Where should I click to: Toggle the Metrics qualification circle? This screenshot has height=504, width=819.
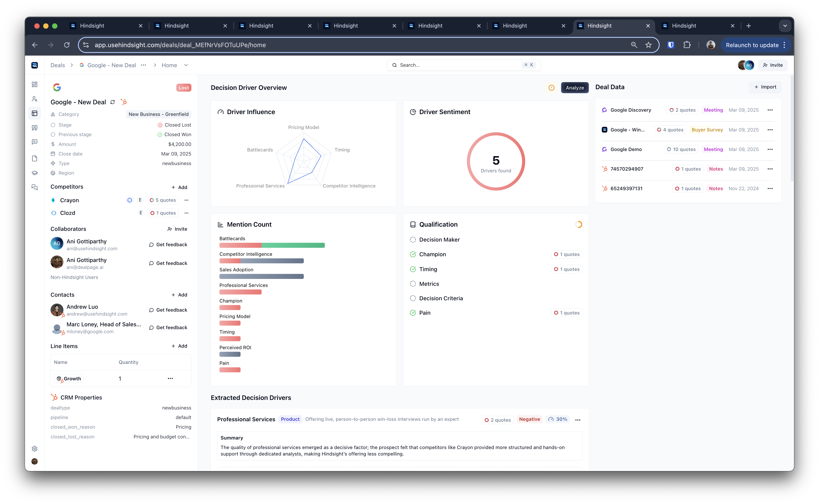pos(413,284)
